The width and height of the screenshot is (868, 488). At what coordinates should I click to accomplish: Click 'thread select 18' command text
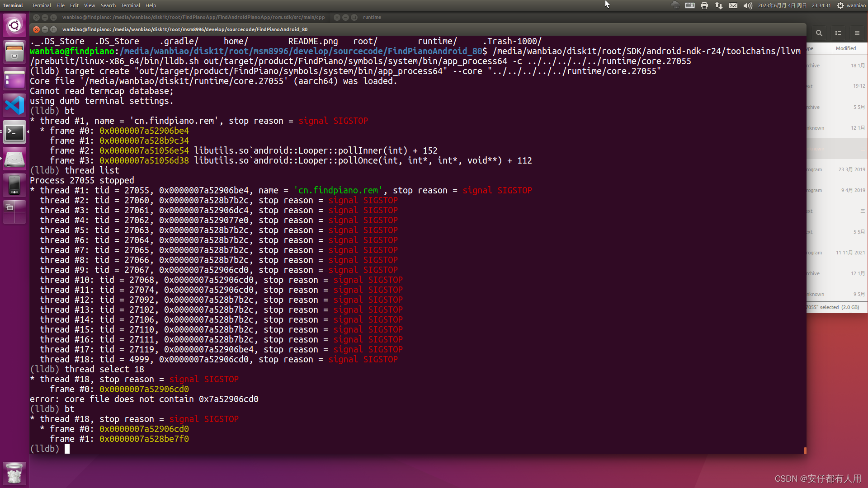(x=104, y=369)
